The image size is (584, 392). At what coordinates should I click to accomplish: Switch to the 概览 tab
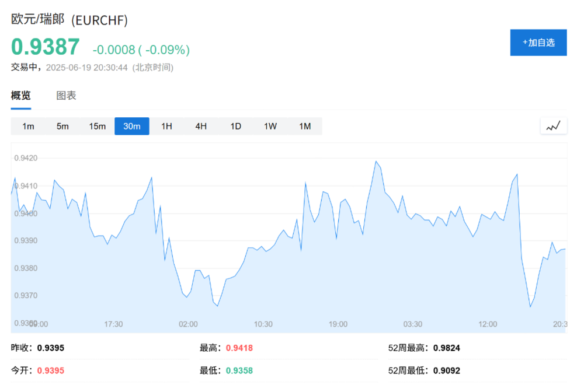[x=21, y=96]
